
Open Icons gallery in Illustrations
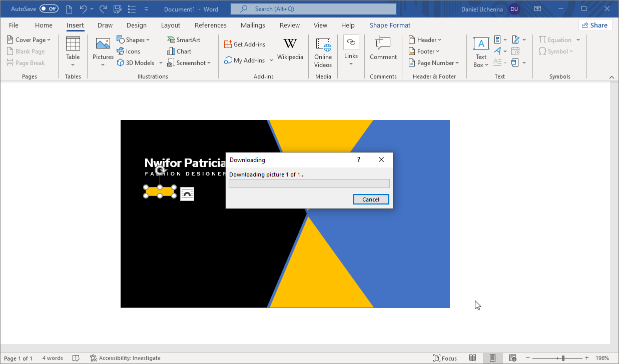point(128,51)
